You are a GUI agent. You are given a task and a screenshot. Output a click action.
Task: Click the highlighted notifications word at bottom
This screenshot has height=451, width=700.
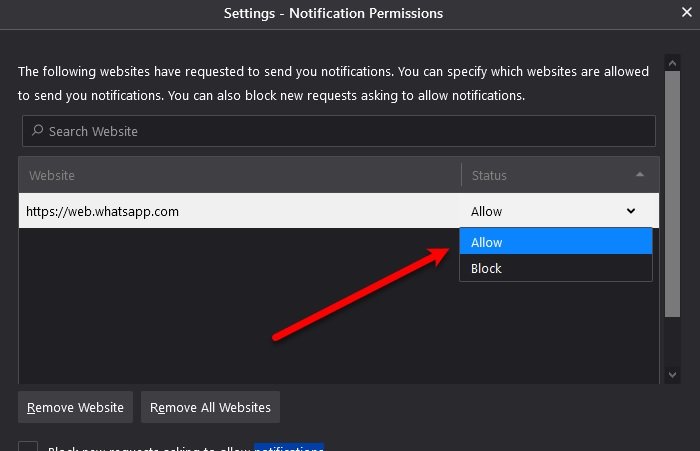point(289,447)
